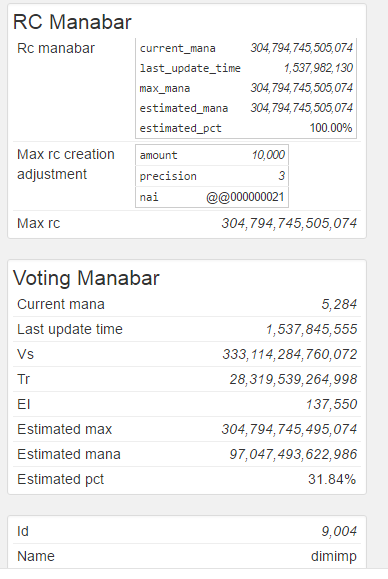Click the Tr value 28,319,539,264,998
The image size is (388, 579).
tap(293, 379)
